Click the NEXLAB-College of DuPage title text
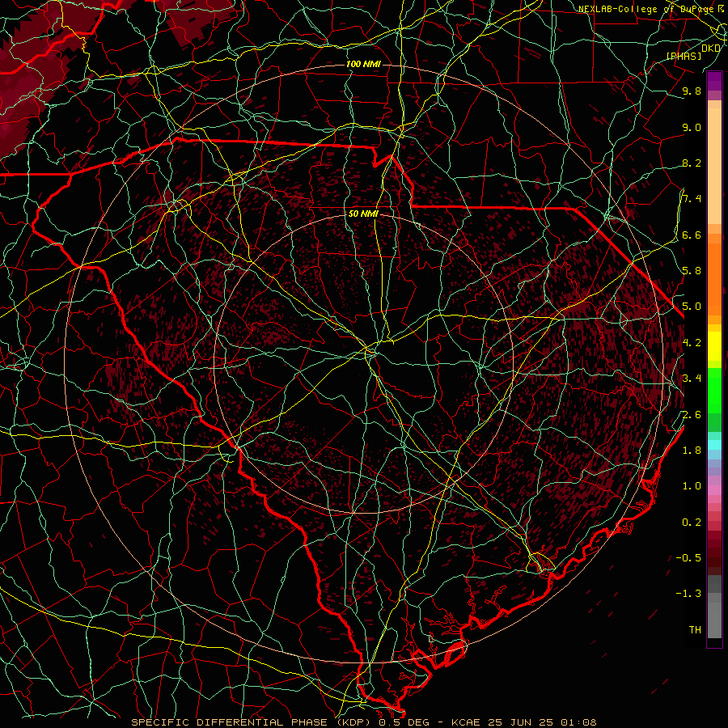 tap(646, 9)
